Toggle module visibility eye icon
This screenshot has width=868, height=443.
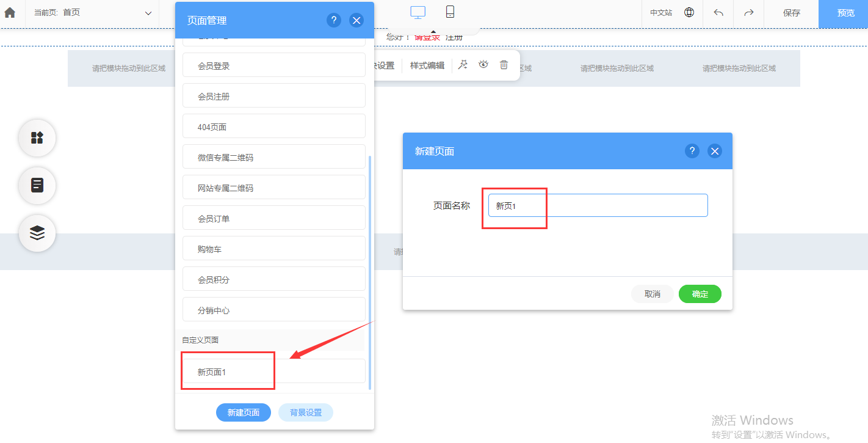pyautogui.click(x=483, y=65)
